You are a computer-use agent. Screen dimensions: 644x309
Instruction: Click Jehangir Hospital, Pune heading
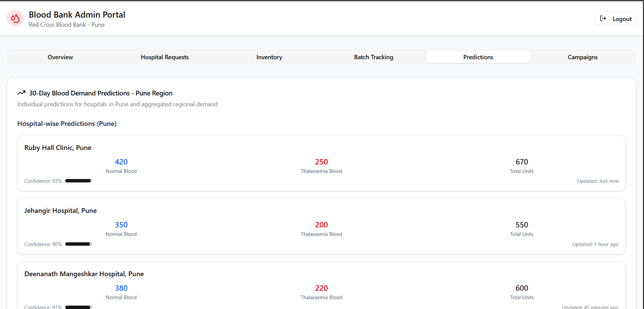click(x=61, y=211)
